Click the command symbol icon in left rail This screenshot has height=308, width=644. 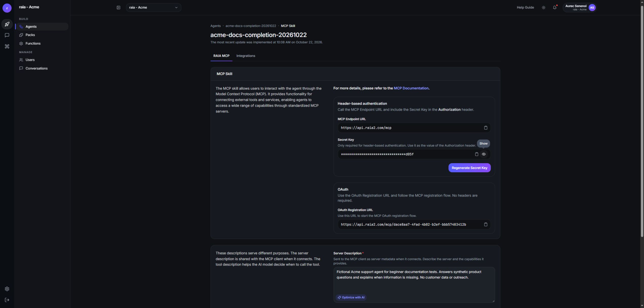pos(7,46)
